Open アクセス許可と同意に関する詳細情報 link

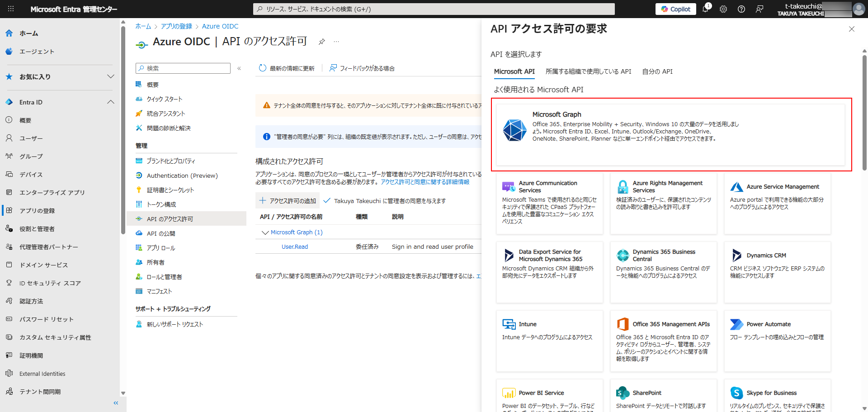coord(425,182)
